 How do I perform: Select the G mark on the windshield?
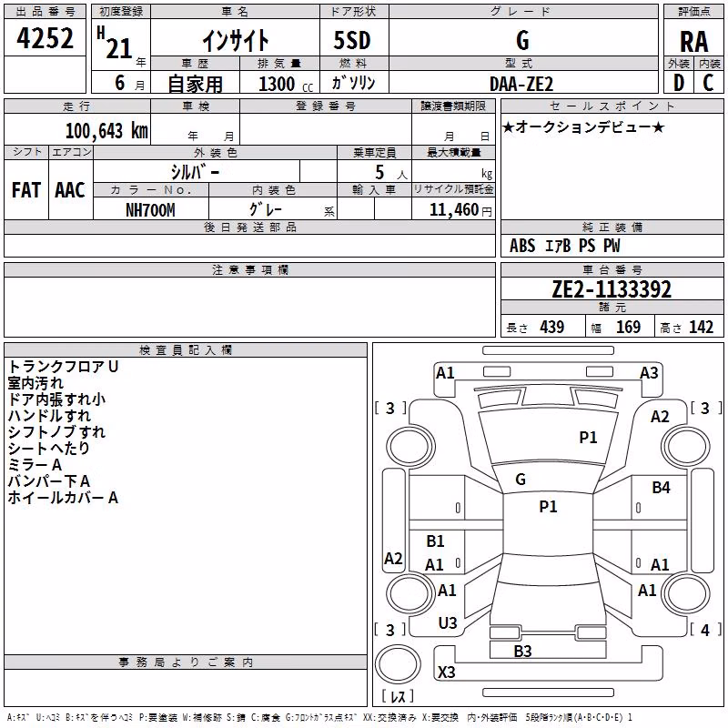521,480
